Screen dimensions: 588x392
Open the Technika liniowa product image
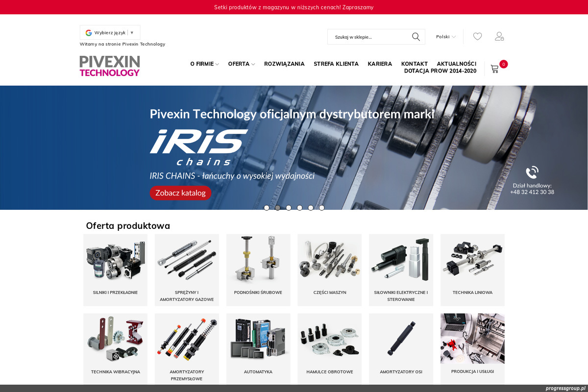tap(472, 260)
